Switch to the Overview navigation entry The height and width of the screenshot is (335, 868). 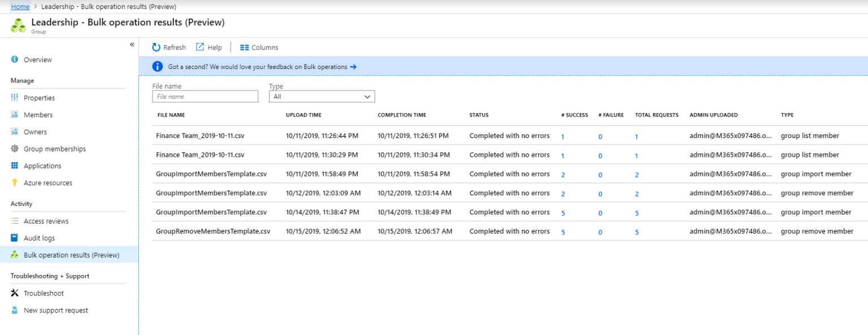pos(35,59)
